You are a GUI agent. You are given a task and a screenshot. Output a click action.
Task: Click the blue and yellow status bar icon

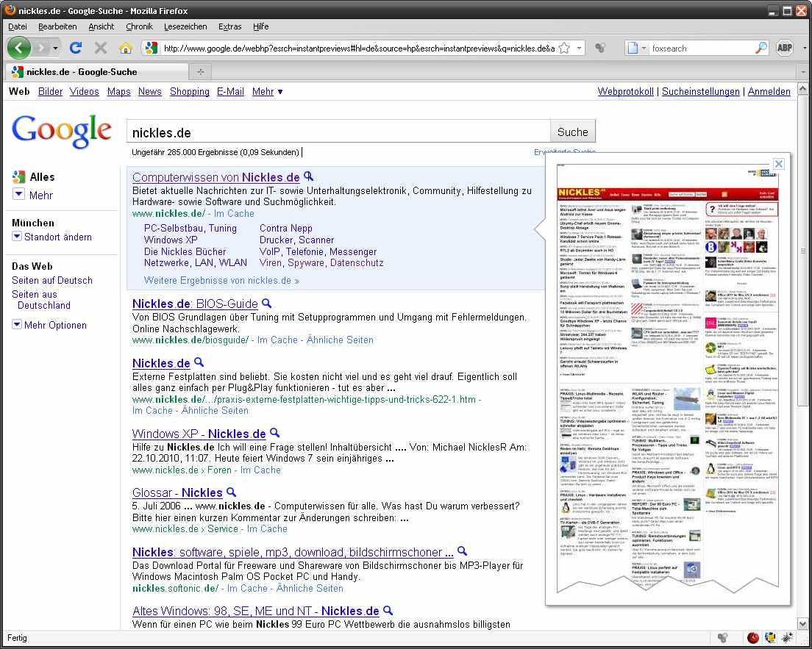click(770, 638)
